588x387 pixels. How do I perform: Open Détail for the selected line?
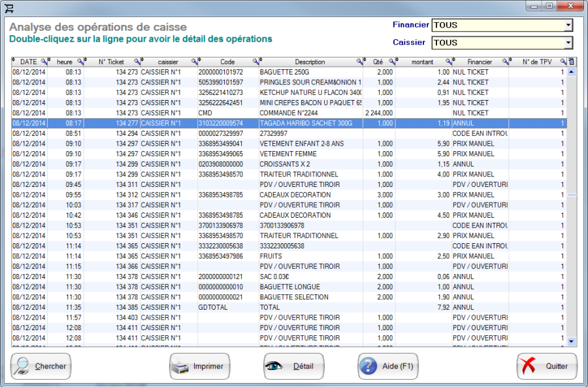(293, 366)
